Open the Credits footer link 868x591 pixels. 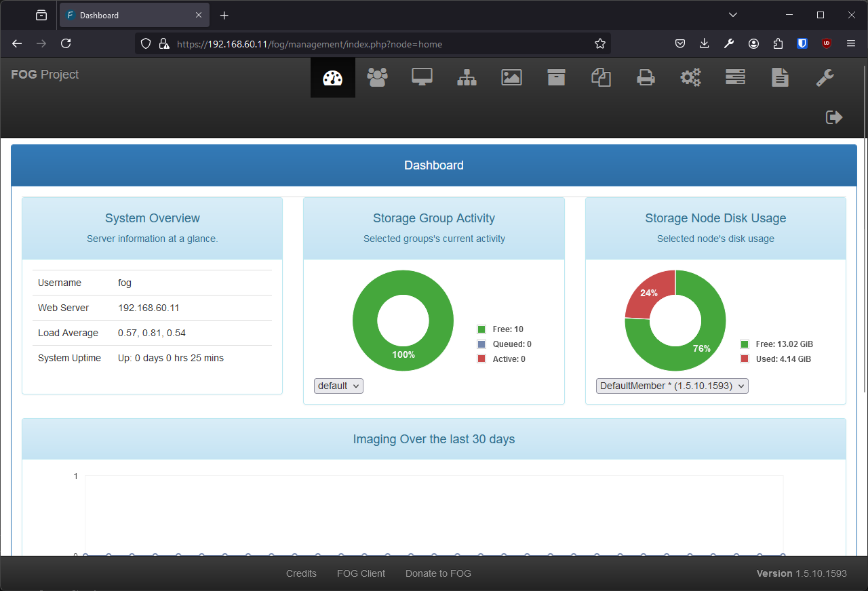click(301, 573)
